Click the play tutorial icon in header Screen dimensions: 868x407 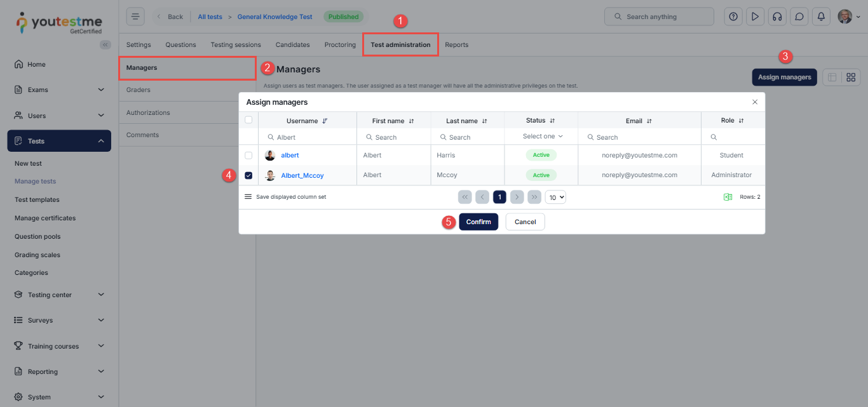[755, 17]
